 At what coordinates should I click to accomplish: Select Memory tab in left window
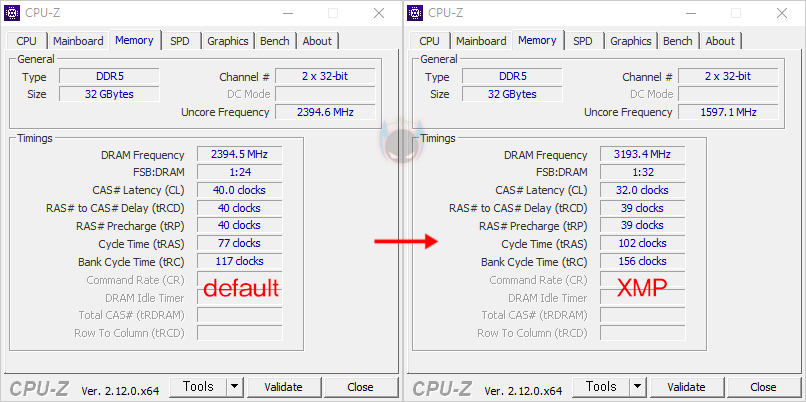pos(134,40)
